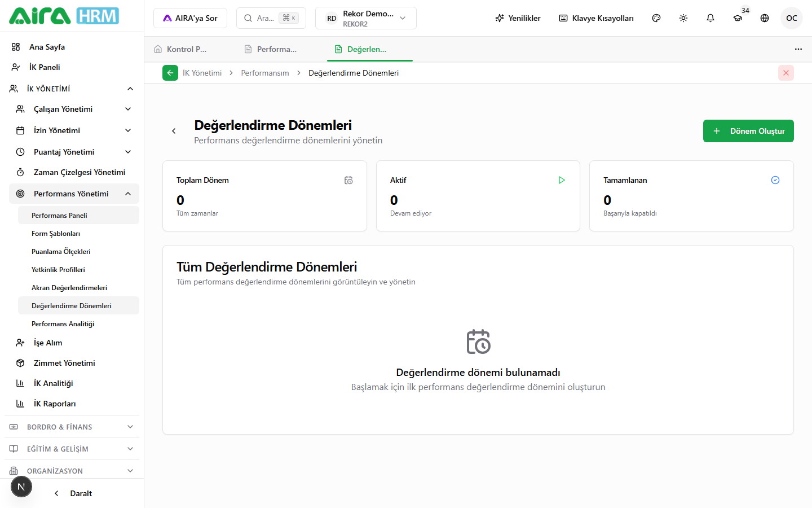Click the Değerlendirme dönemi bulunamadı text
This screenshot has height=508, width=812.
pyautogui.click(x=478, y=373)
